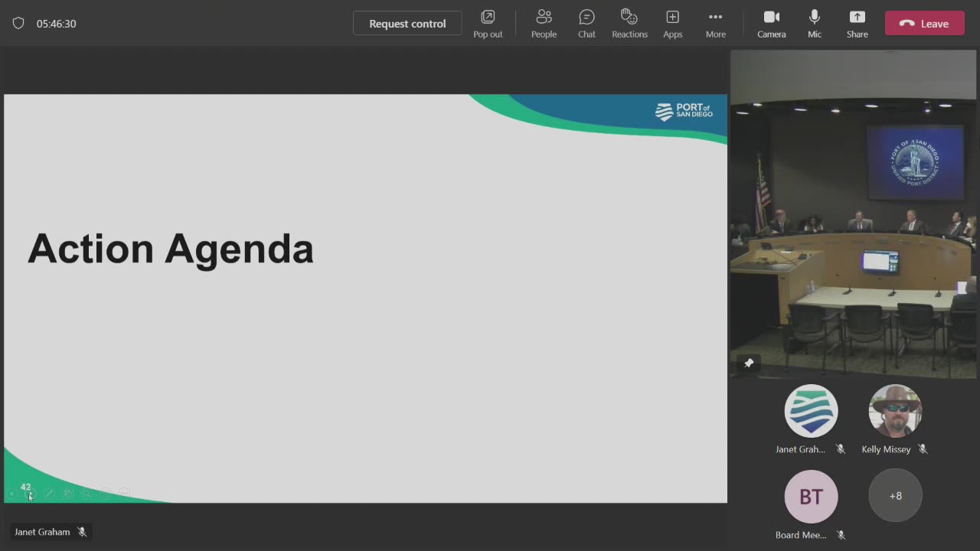
Task: Select the slideshow pen tool icon
Action: click(49, 494)
